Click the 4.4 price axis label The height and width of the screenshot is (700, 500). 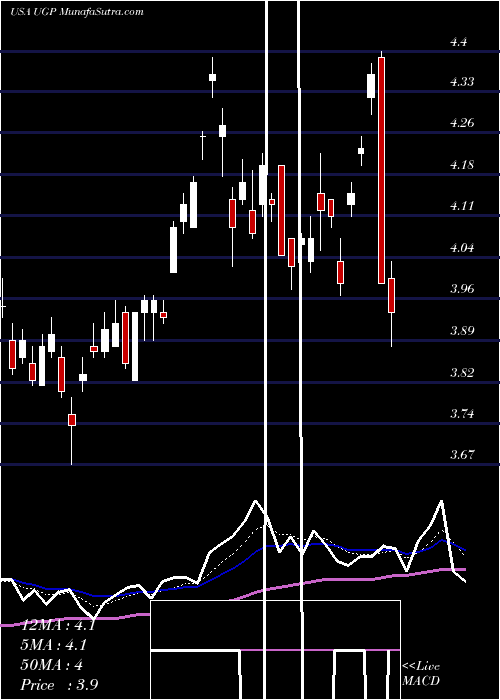click(x=459, y=42)
